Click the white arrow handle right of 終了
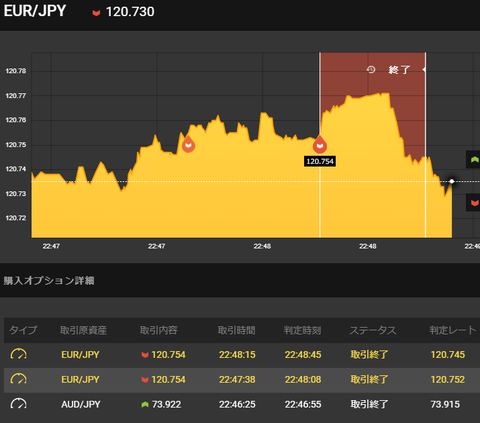Screen dimensions: 480x423 [x=424, y=70]
